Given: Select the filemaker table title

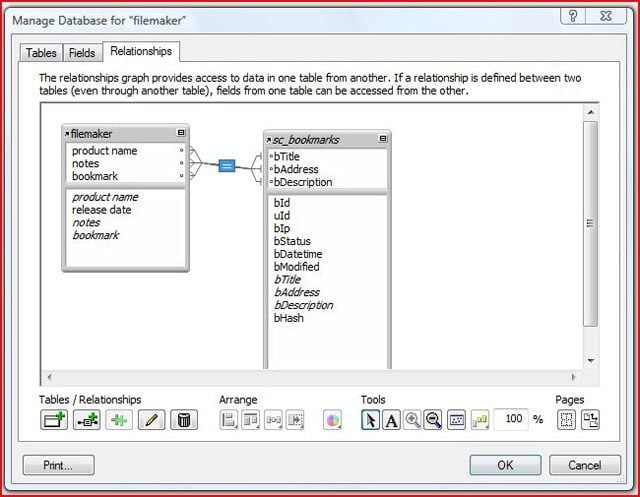Looking at the screenshot, I should (x=91, y=134).
